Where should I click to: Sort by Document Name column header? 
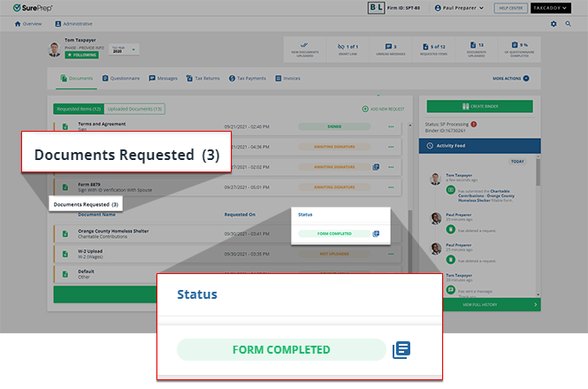[96, 215]
